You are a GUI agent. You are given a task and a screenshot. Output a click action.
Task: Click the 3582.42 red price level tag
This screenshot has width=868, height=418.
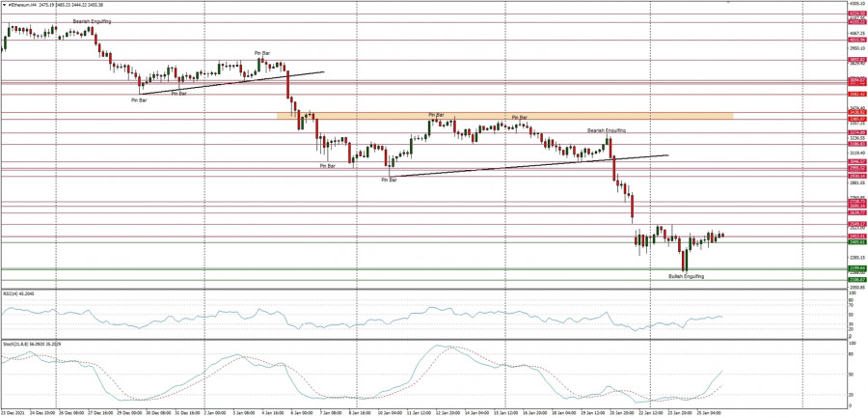click(857, 95)
